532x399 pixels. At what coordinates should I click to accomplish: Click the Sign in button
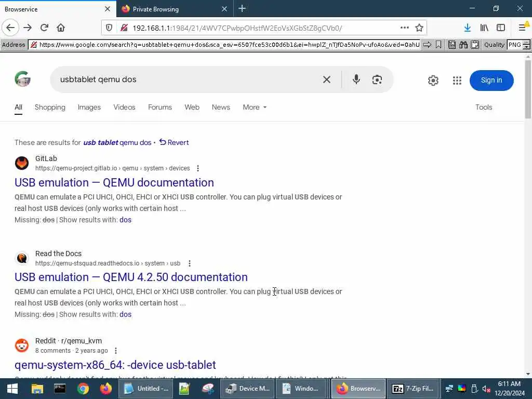click(491, 81)
